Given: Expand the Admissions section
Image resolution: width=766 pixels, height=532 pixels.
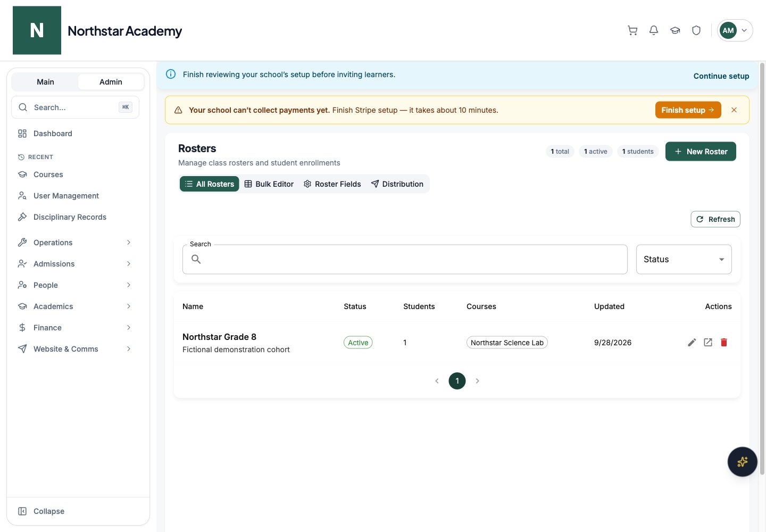Looking at the screenshot, I should (x=76, y=264).
